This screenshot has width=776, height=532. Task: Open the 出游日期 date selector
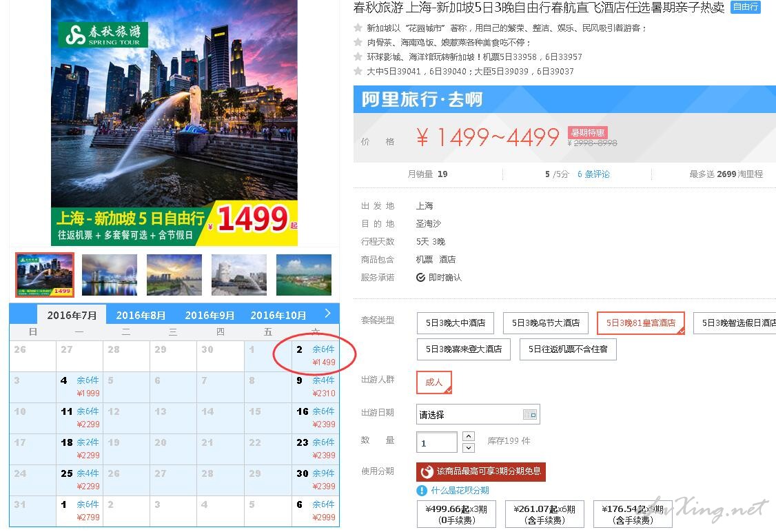[478, 414]
